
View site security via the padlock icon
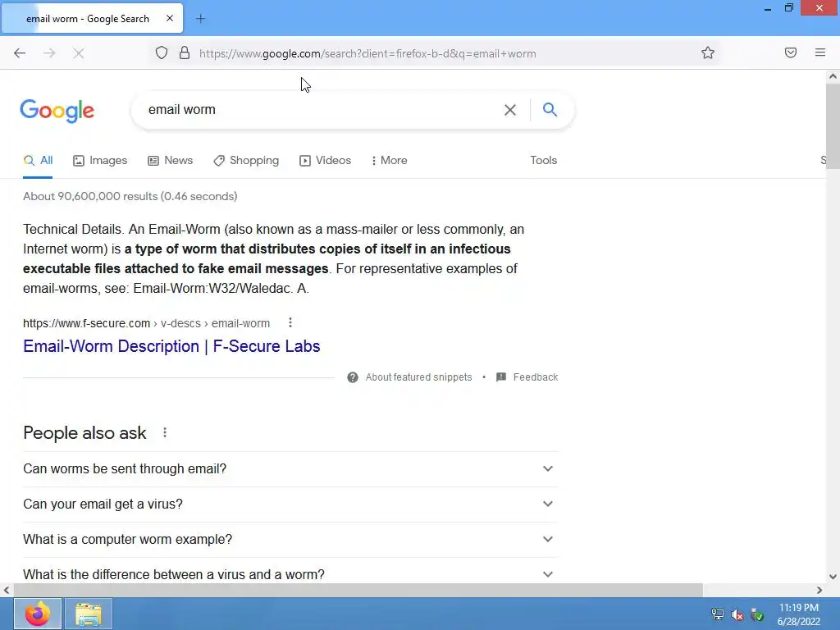pos(185,52)
